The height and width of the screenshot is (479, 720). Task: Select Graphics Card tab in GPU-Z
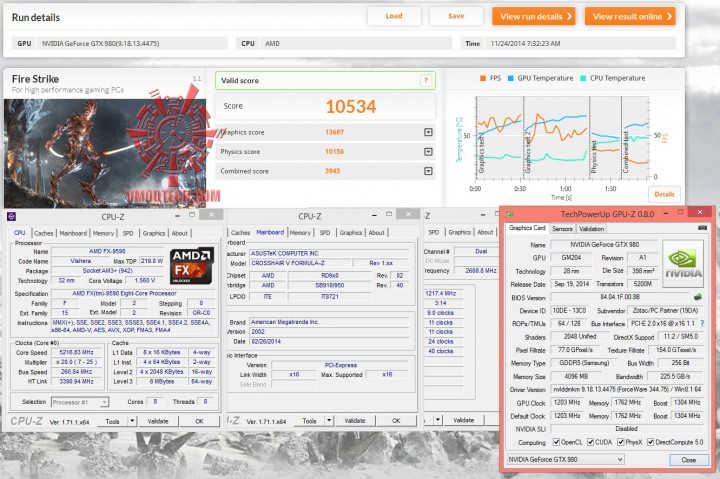click(x=527, y=228)
